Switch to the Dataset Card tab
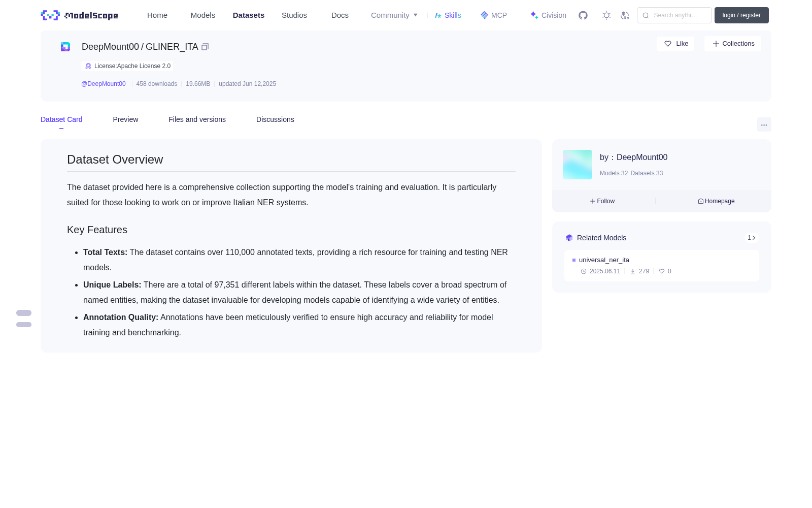Screen dimensions: 812x508 61,119
